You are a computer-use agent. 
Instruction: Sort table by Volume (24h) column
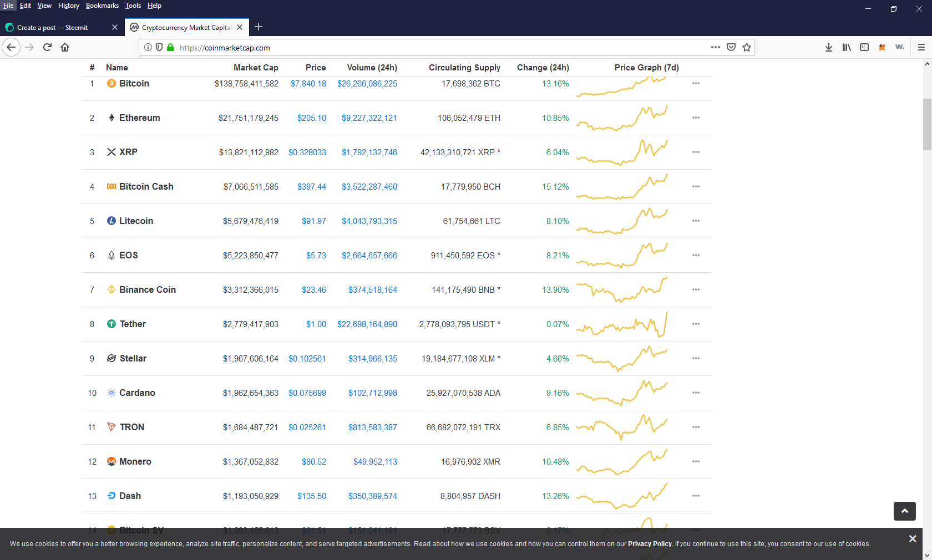pos(372,68)
